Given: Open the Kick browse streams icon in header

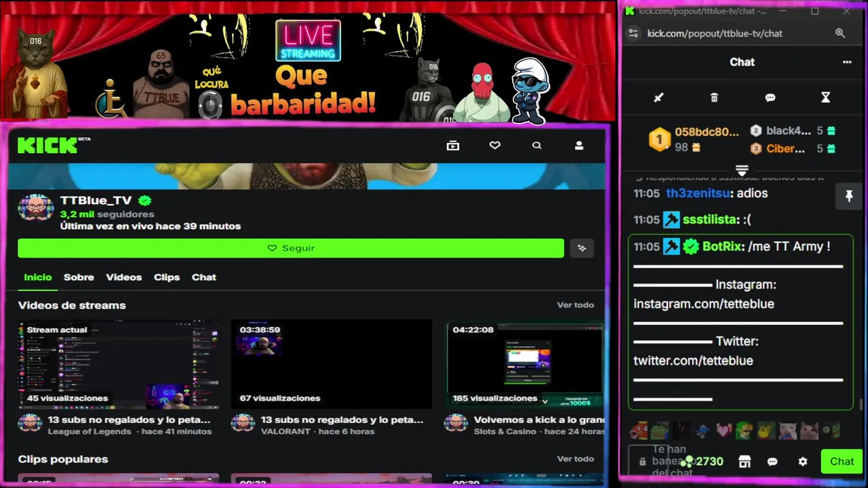Looking at the screenshot, I should coord(453,145).
